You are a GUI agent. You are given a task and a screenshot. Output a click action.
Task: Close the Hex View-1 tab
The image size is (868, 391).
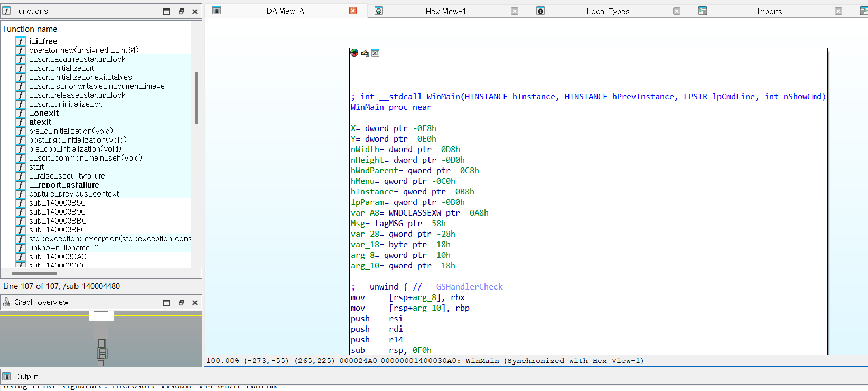point(515,11)
